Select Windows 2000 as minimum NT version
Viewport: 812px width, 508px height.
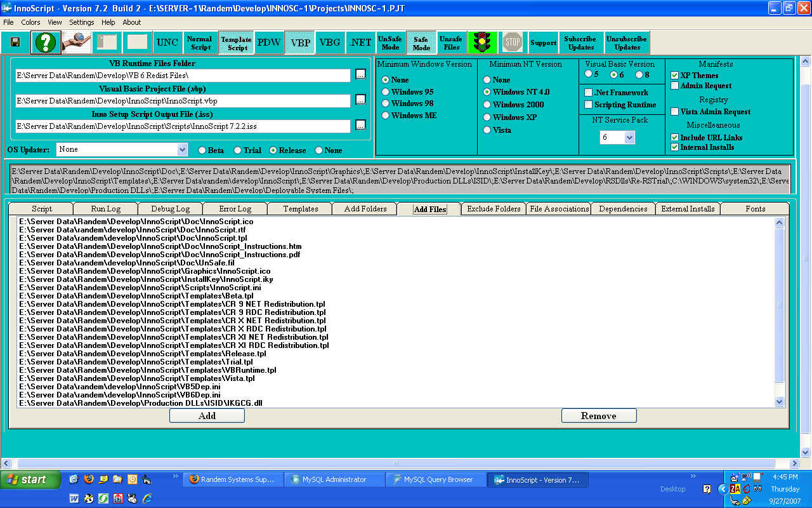pyautogui.click(x=487, y=105)
